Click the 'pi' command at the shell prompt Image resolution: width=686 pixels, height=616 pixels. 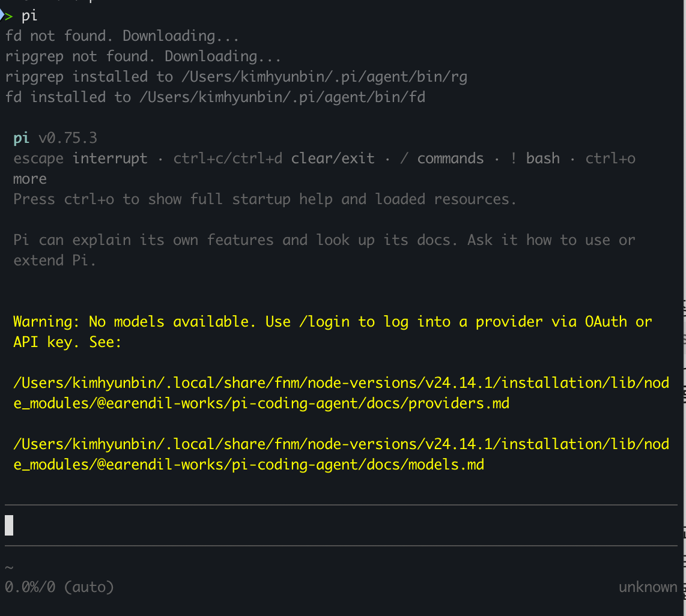click(29, 16)
